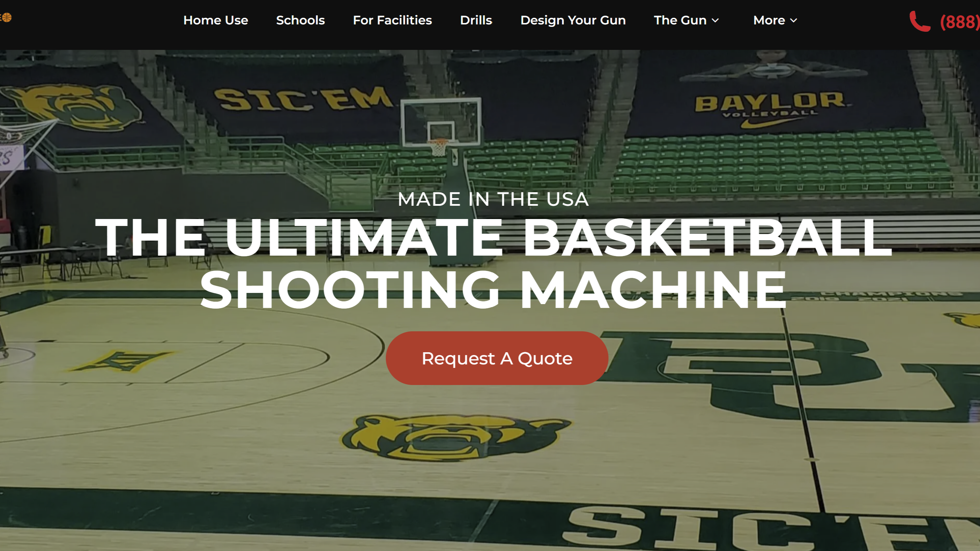Image resolution: width=980 pixels, height=551 pixels.
Task: Expand the More dropdown menu
Action: pyautogui.click(x=775, y=20)
